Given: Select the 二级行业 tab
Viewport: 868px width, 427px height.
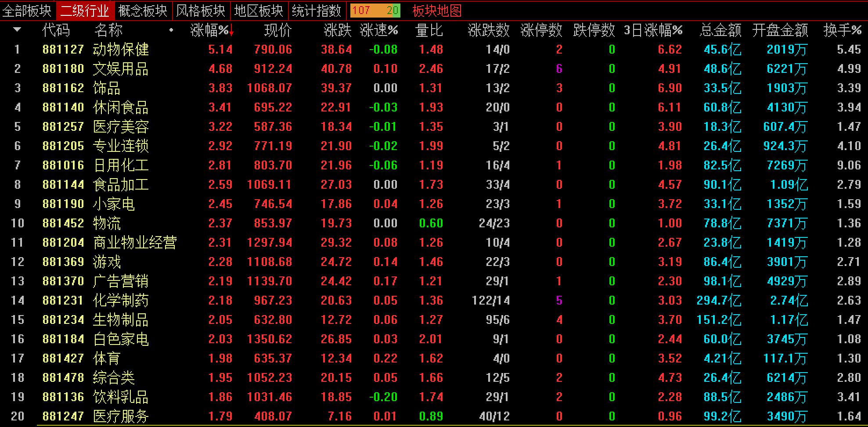Looking at the screenshot, I should 85,11.
